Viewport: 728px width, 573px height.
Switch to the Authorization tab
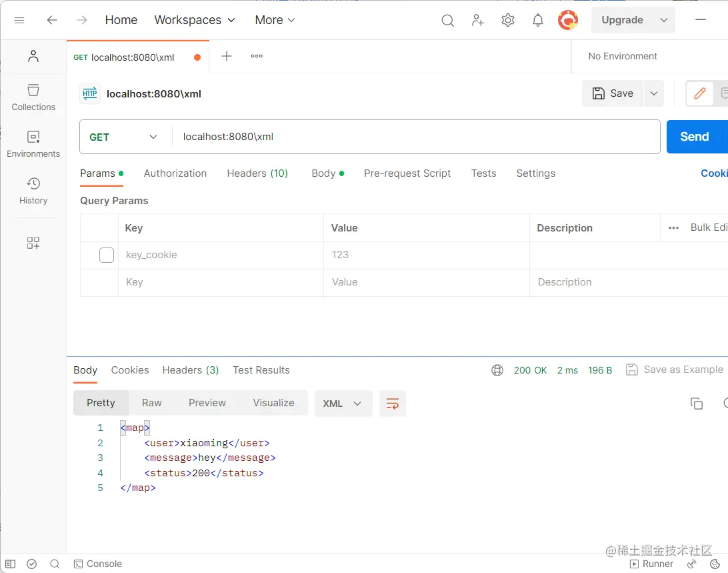pyautogui.click(x=175, y=173)
